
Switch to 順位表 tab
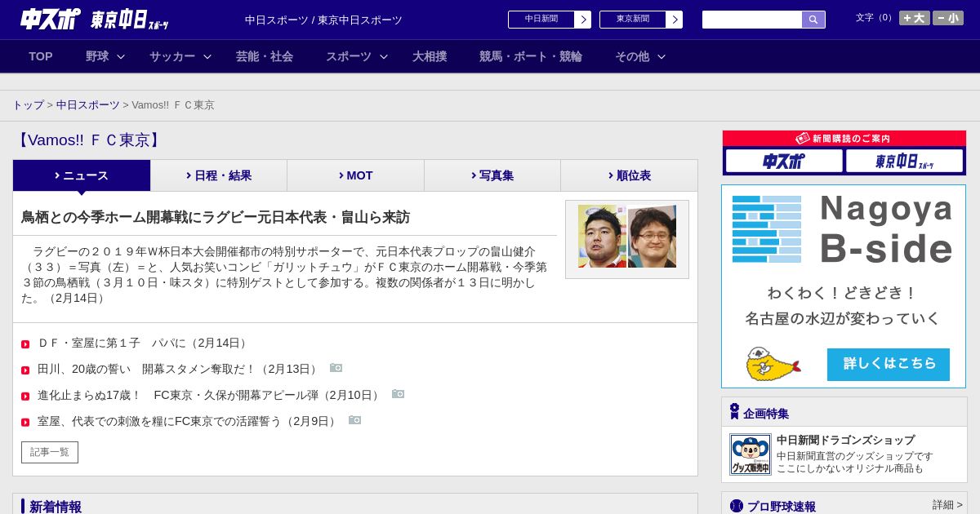pos(629,175)
